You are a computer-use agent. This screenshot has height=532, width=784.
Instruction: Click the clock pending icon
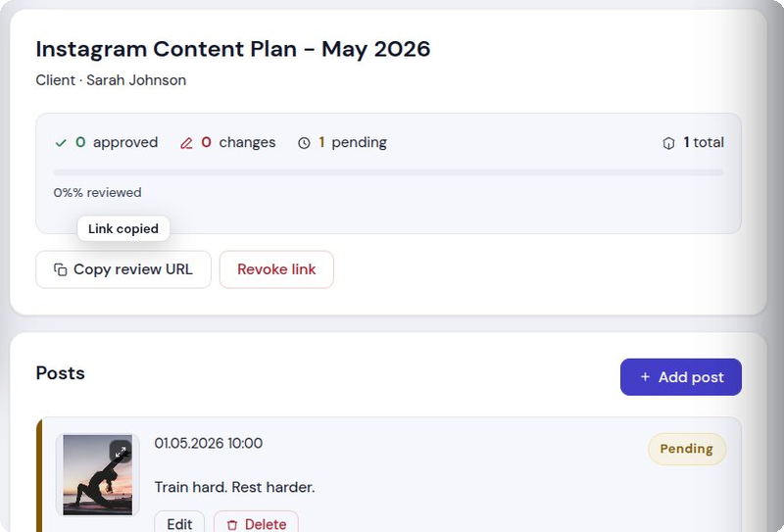(304, 143)
